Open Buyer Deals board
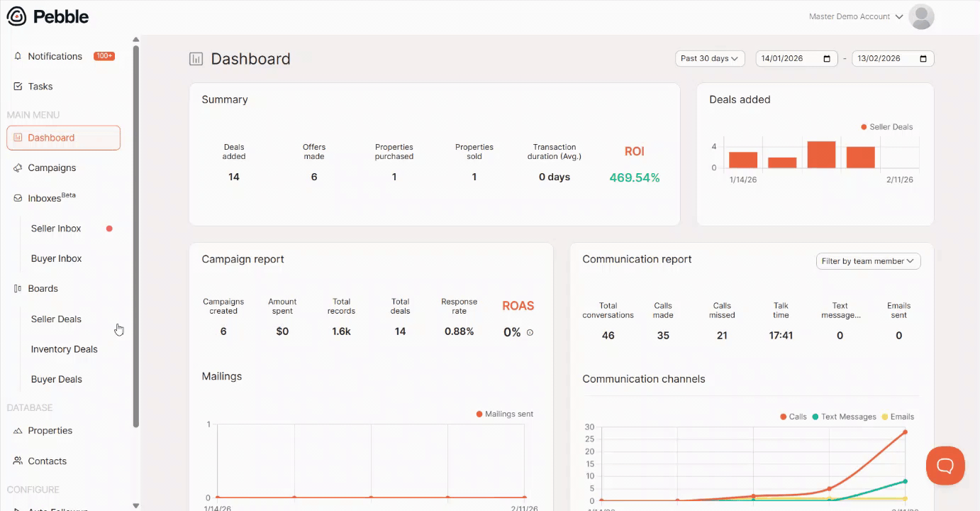This screenshot has width=980, height=511. tap(57, 379)
